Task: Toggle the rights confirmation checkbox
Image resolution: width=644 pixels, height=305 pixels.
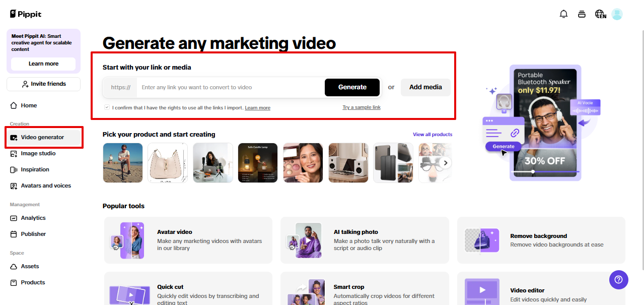Action: coord(107,107)
